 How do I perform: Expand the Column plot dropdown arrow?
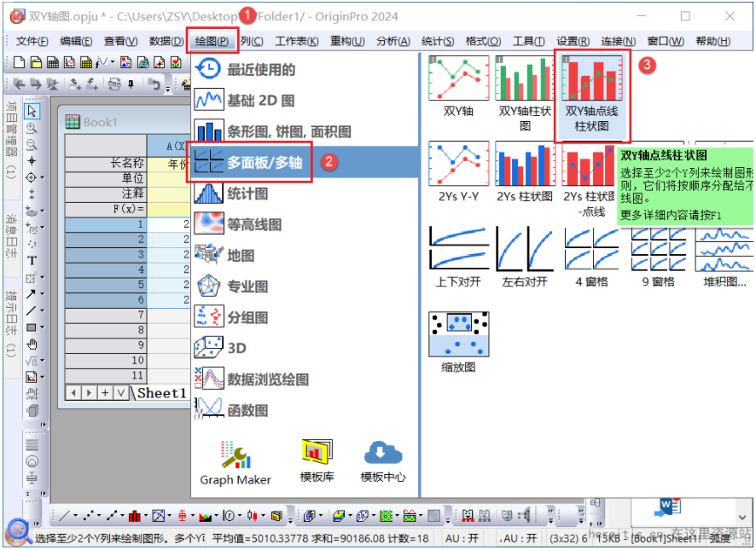[x=146, y=516]
